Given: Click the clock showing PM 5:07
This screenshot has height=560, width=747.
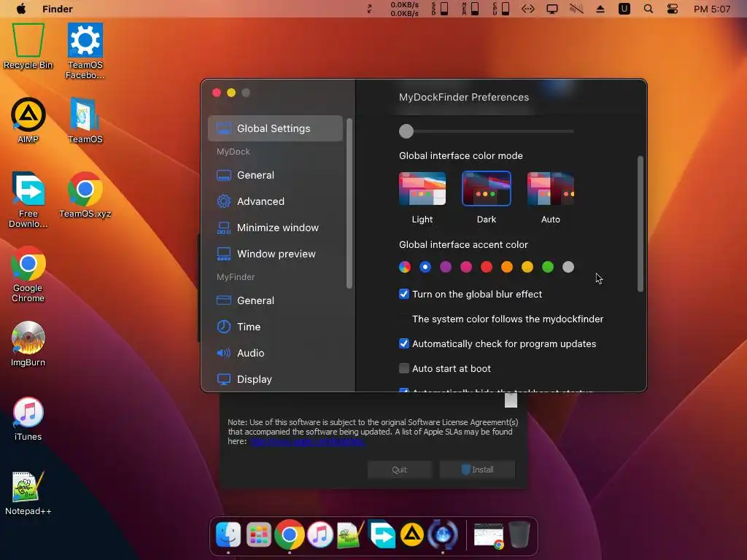Looking at the screenshot, I should [712, 9].
